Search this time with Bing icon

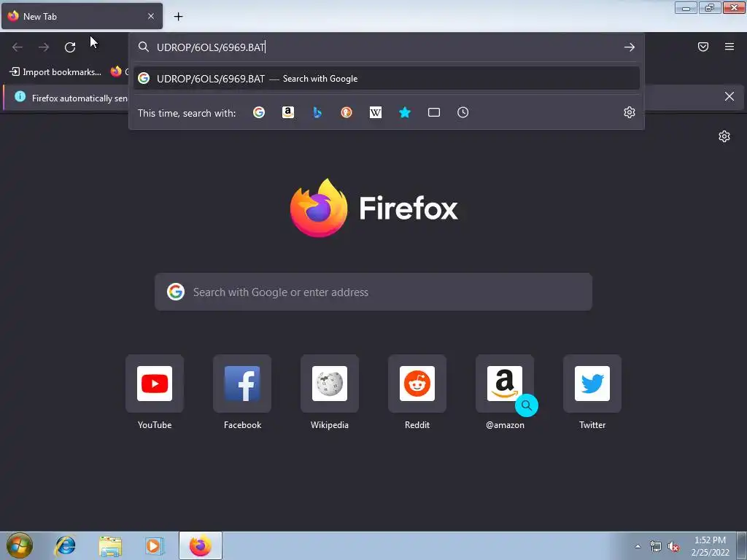point(317,112)
